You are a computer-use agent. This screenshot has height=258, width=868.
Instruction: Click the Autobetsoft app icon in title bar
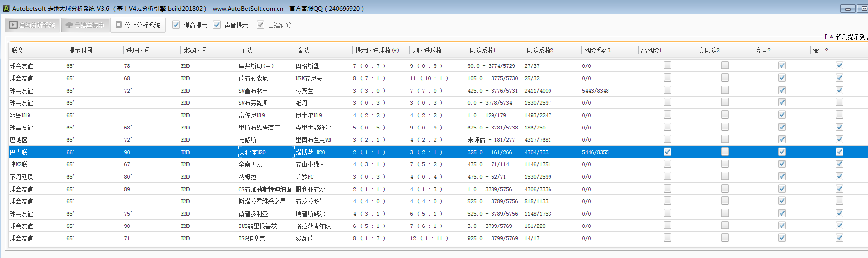click(x=6, y=8)
